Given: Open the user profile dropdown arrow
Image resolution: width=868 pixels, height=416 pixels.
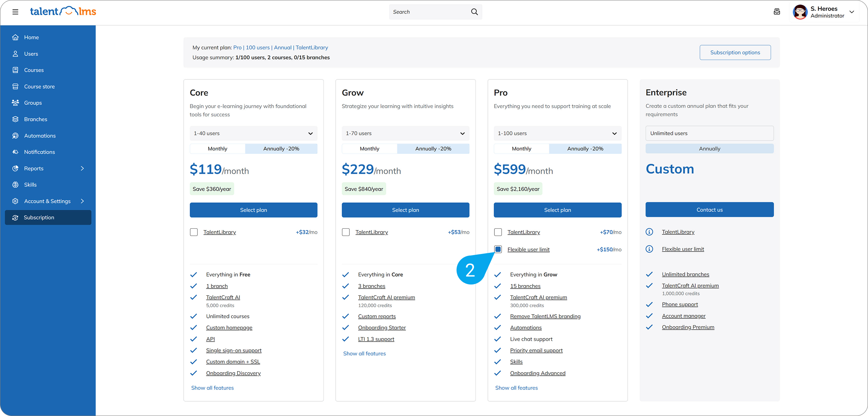Looking at the screenshot, I should coord(852,12).
